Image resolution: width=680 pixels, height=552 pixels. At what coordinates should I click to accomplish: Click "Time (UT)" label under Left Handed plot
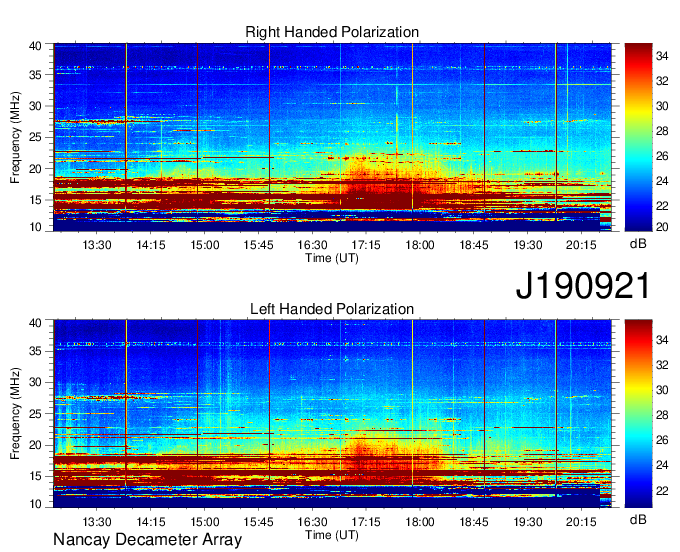point(332,535)
